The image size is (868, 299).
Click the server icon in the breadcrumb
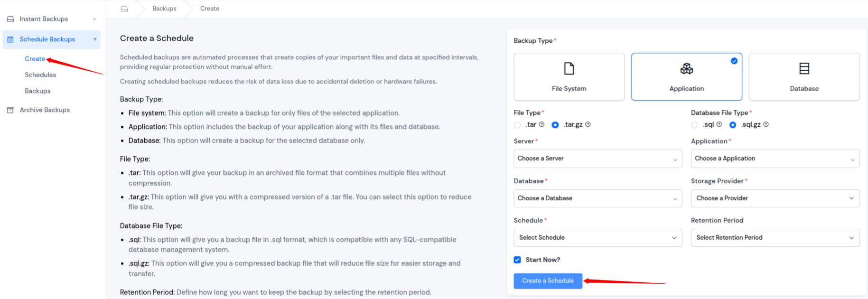coord(124,8)
